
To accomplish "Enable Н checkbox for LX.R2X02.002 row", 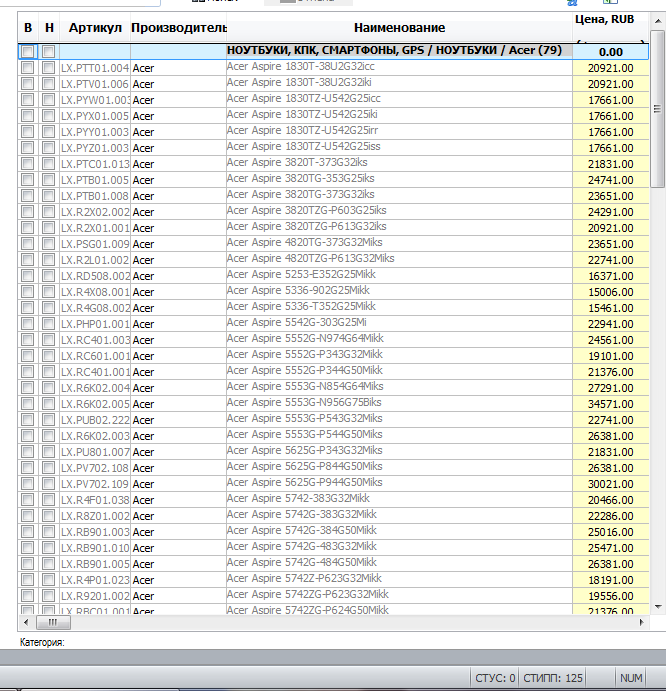I will tap(48, 212).
